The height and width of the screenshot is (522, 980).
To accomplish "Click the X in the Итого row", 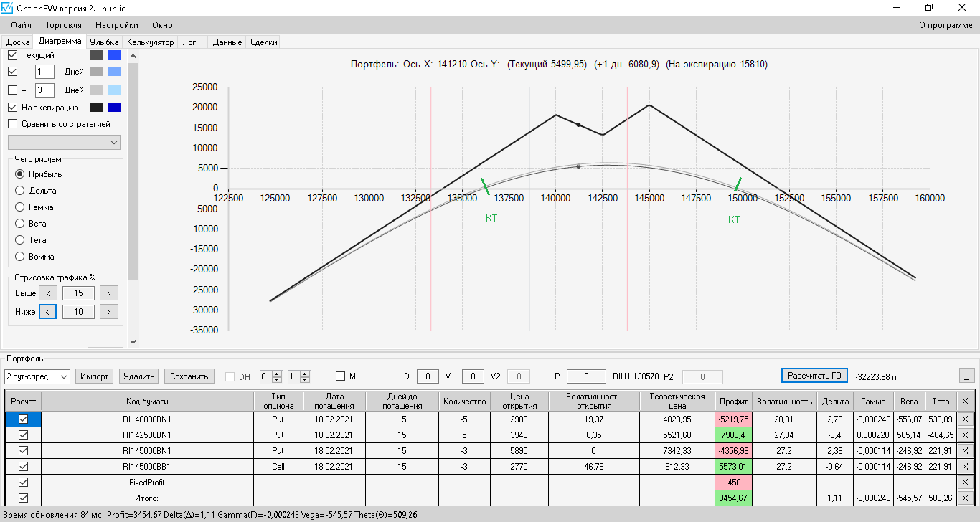I will point(964,498).
